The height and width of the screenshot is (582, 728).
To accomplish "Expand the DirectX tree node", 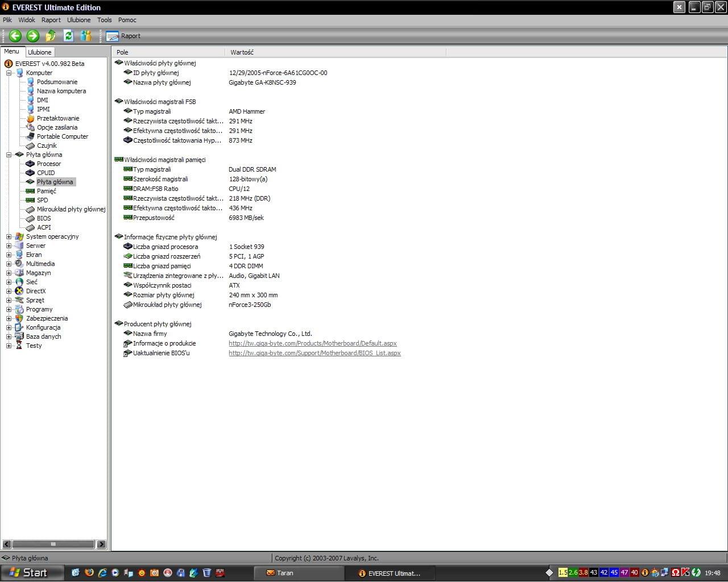I will (9, 291).
